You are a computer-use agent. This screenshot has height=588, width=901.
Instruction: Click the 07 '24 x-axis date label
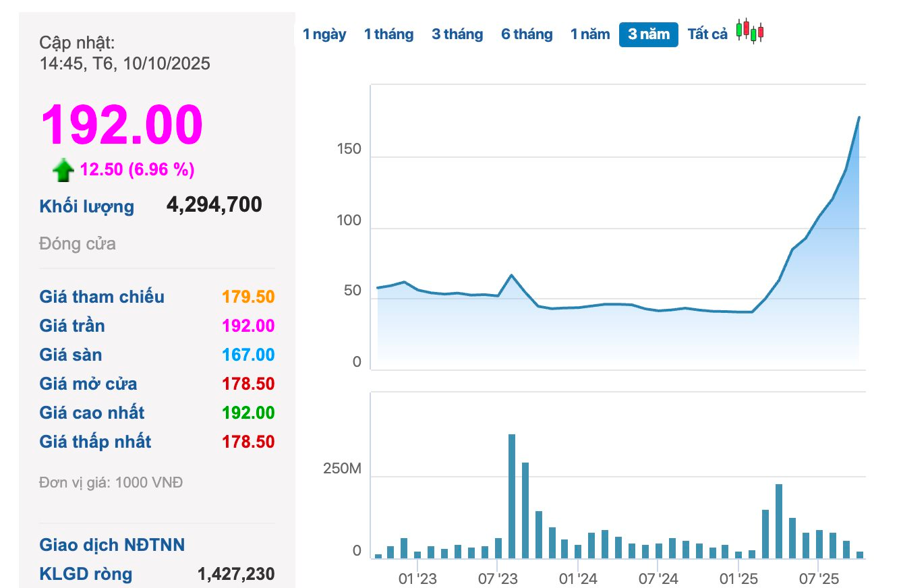[658, 579]
